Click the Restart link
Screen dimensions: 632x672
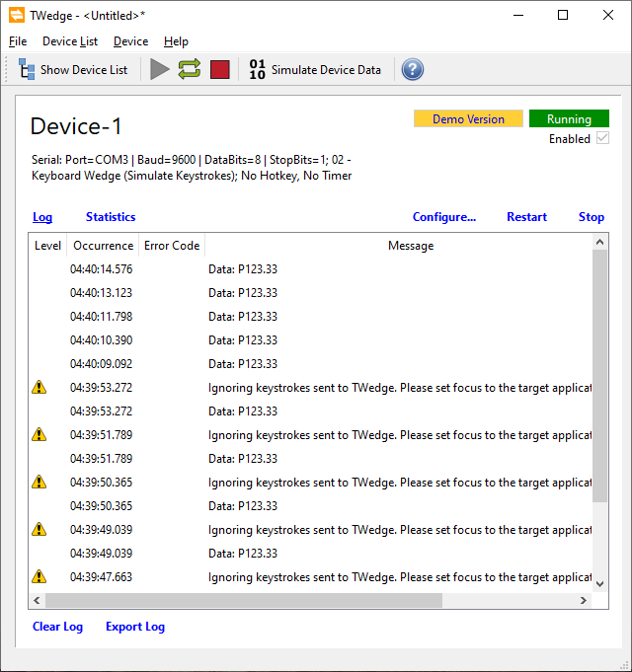pos(526,217)
